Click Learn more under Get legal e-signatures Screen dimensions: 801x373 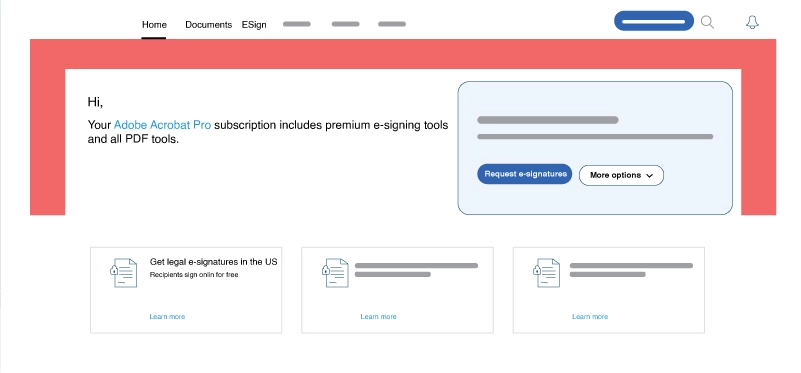tap(167, 317)
